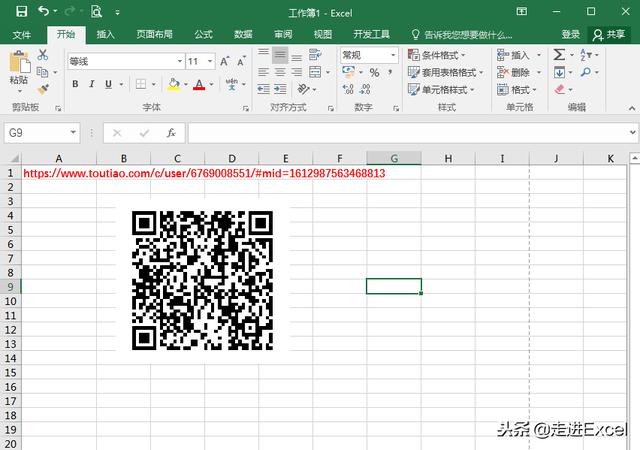Click the Percent style icon
The width and height of the screenshot is (640, 450).
pos(374,72)
